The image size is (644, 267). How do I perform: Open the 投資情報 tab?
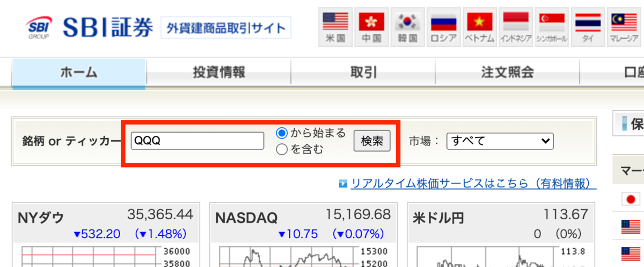click(x=218, y=73)
